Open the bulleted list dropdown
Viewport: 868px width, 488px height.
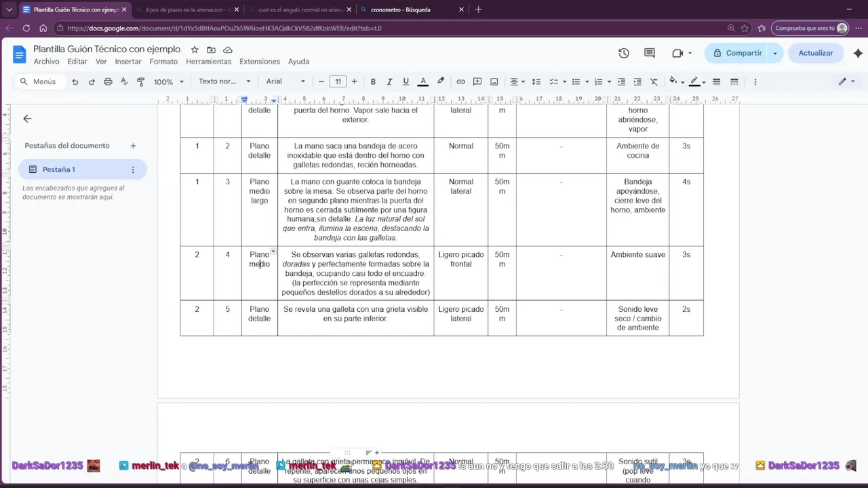pos(580,81)
